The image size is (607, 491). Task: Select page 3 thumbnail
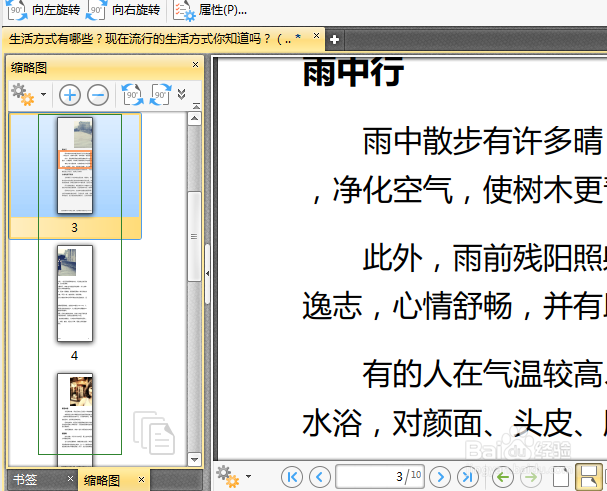coord(75,165)
